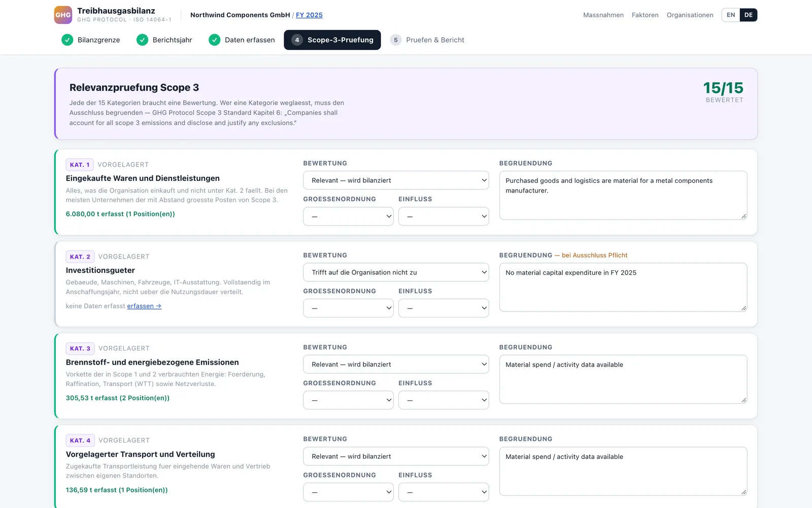The image size is (812, 508).
Task: Open Organisationen in top navigation
Action: (x=690, y=15)
